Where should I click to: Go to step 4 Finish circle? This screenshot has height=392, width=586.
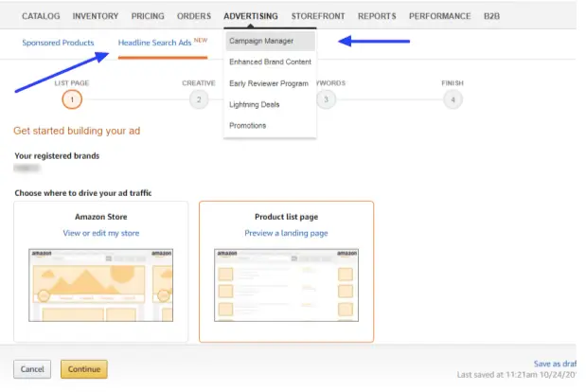(453, 99)
